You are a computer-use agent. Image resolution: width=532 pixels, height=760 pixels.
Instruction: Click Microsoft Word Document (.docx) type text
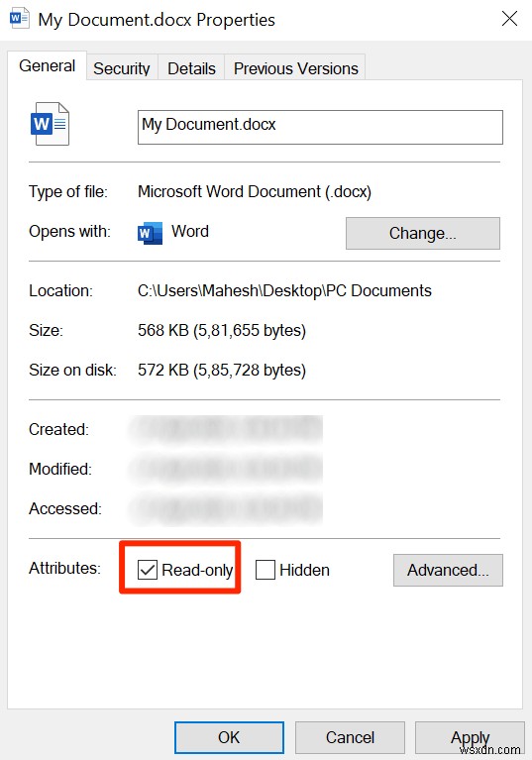[255, 191]
